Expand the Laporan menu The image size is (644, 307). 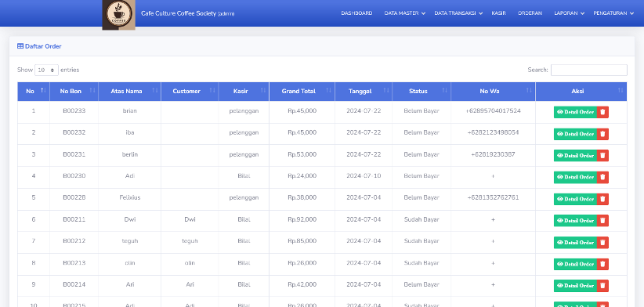point(569,13)
